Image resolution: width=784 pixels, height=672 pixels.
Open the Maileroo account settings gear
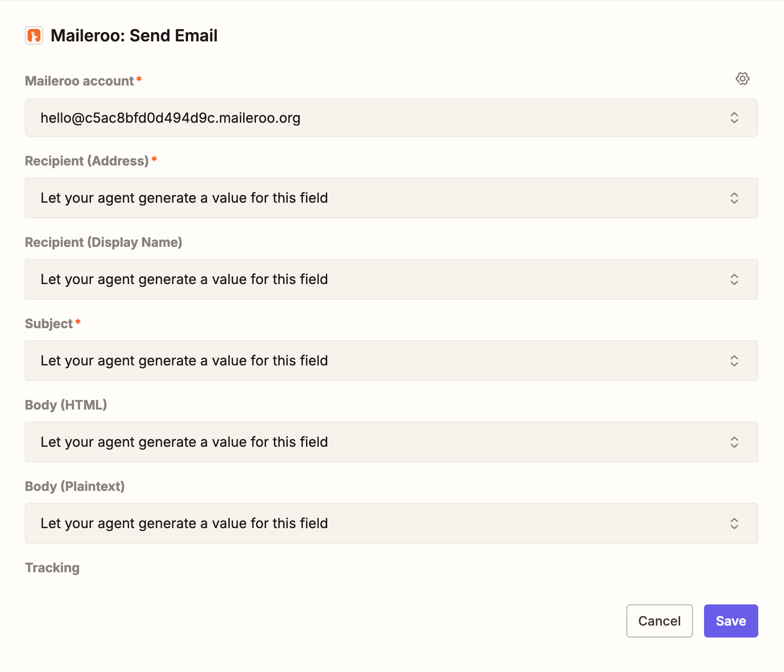click(x=742, y=79)
